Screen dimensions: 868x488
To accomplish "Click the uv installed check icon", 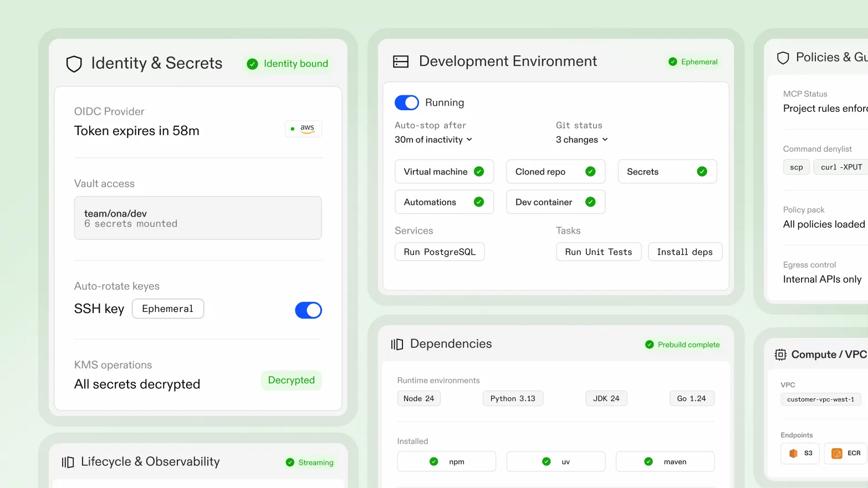I will (547, 461).
